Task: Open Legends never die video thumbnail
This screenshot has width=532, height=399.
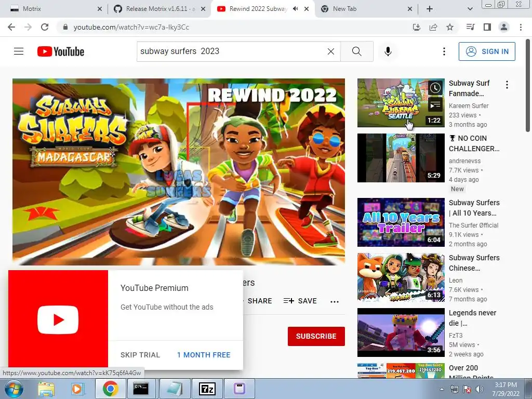Action: point(401,332)
